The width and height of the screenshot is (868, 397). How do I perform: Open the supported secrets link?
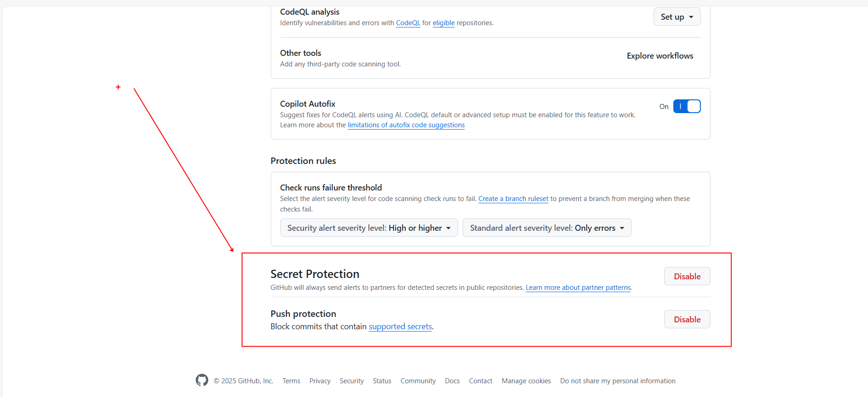[400, 326]
